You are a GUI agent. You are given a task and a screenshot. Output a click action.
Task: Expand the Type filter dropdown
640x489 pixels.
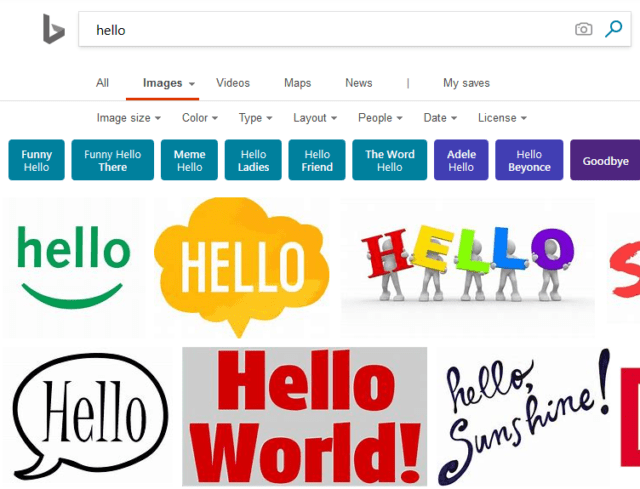point(256,118)
